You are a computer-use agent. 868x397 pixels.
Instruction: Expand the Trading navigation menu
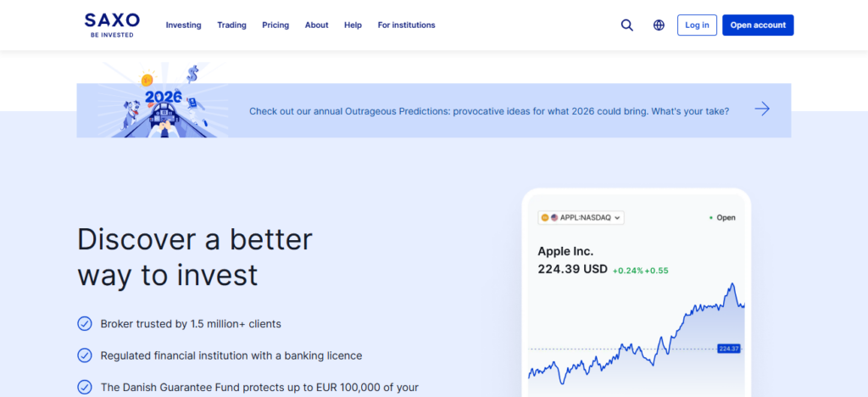[x=231, y=25]
